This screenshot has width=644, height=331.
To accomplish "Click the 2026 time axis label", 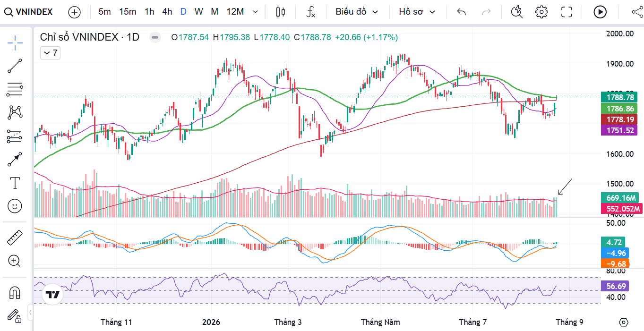I will [x=211, y=322].
